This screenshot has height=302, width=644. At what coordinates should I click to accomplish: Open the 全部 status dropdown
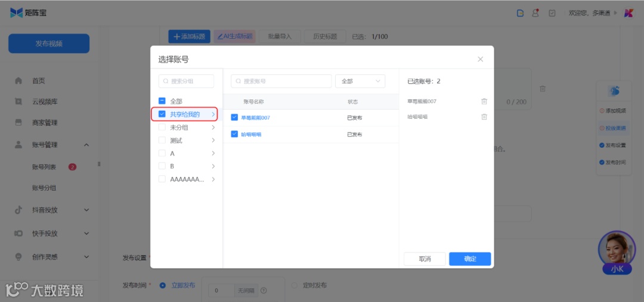click(x=360, y=81)
